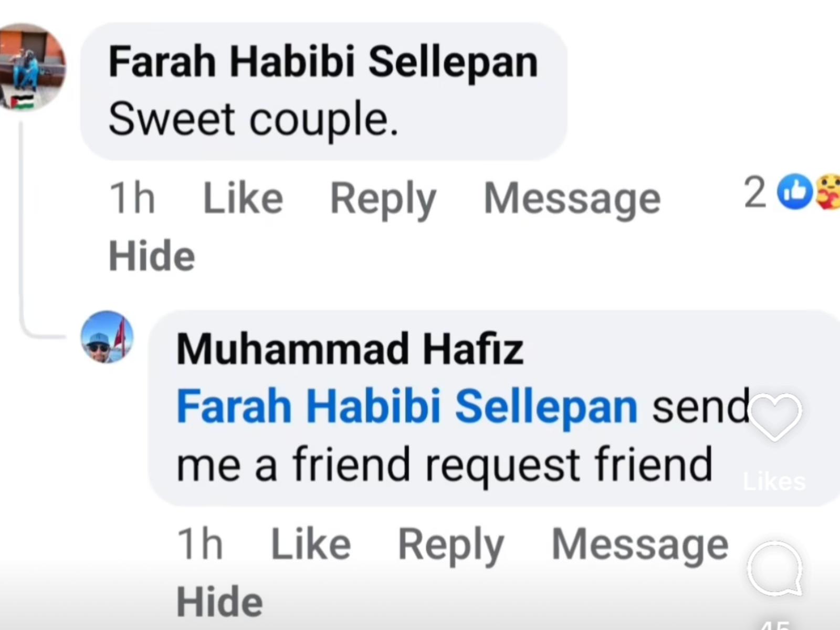Message Farah Habibi Sellepan from her comment
840x630 pixels.
[x=572, y=198]
